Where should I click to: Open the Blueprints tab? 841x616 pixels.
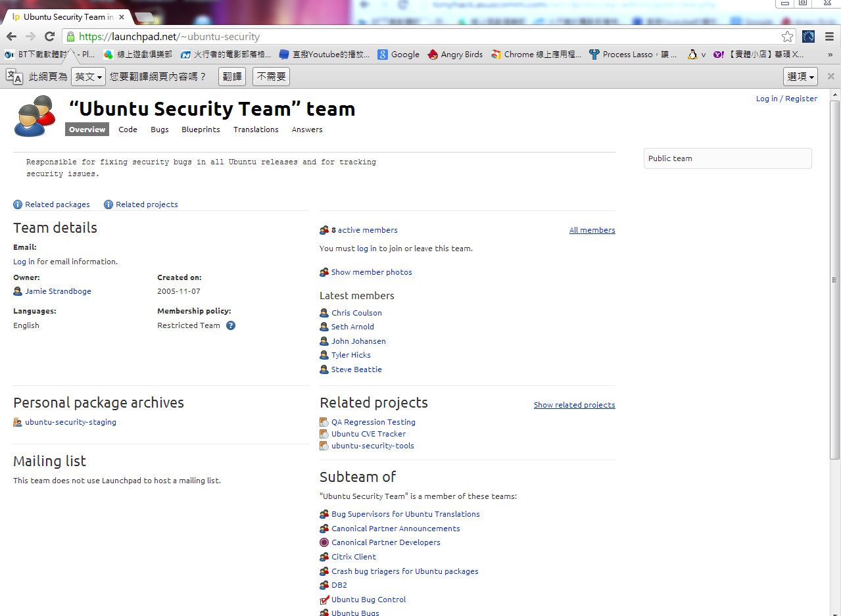point(201,130)
